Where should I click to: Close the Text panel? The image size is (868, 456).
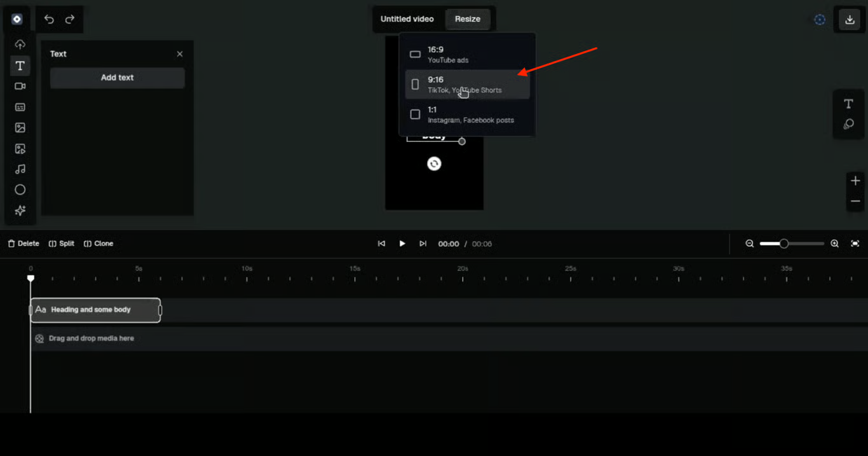(180, 54)
